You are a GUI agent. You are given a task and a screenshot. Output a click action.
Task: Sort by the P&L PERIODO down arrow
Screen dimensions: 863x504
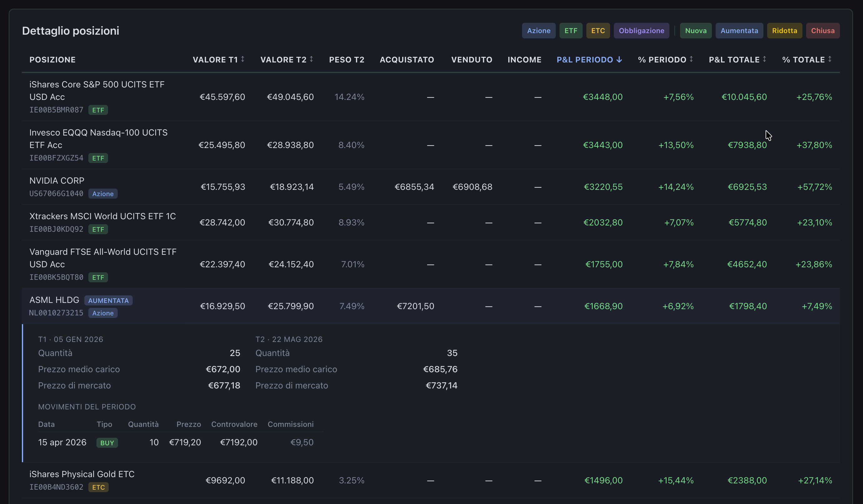pos(619,60)
